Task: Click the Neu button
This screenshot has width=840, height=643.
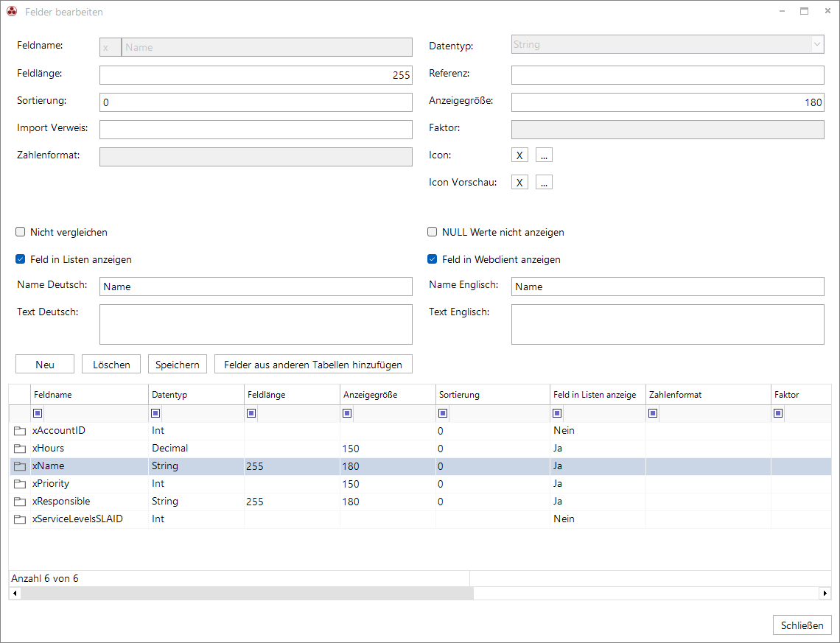Action: 45,364
